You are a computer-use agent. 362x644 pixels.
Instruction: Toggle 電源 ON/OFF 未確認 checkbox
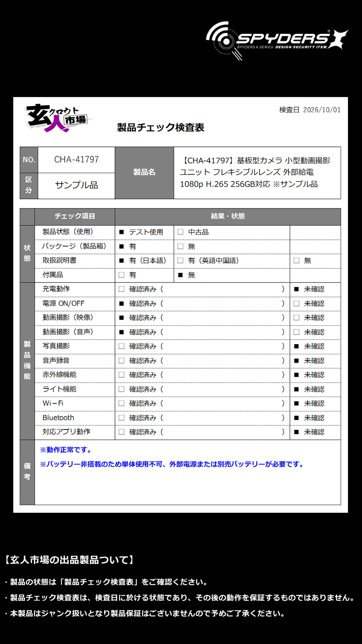pos(296,303)
